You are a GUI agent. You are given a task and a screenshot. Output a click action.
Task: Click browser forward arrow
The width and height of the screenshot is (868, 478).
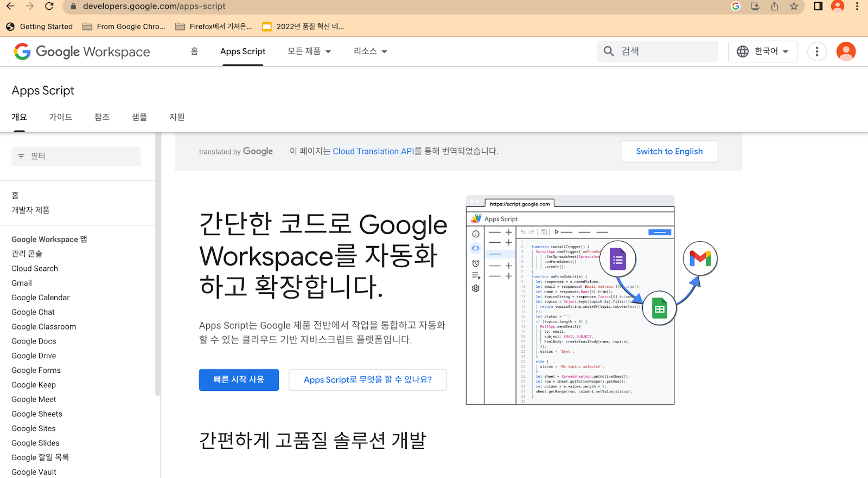[x=30, y=7]
